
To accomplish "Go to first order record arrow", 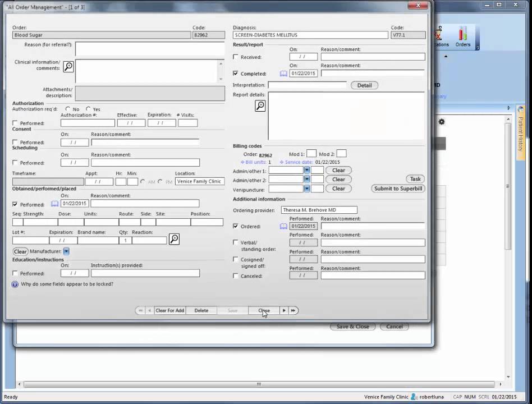I will click(140, 310).
